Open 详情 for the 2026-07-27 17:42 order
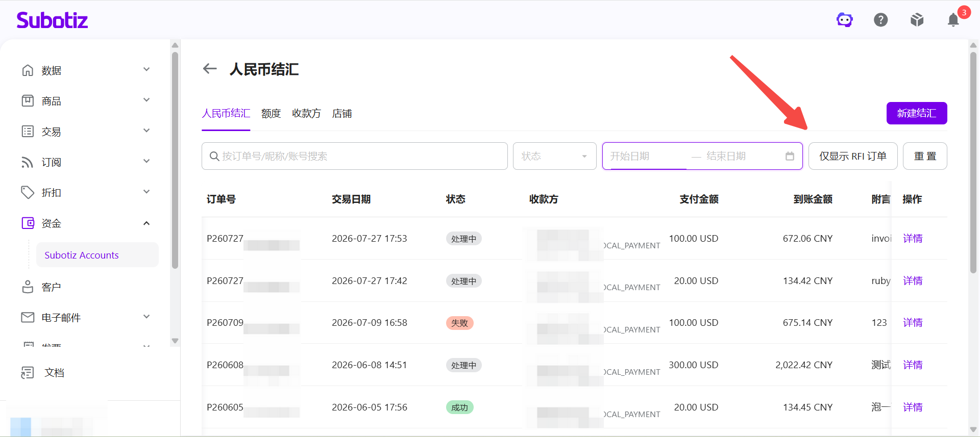Image resolution: width=980 pixels, height=437 pixels. [x=913, y=280]
